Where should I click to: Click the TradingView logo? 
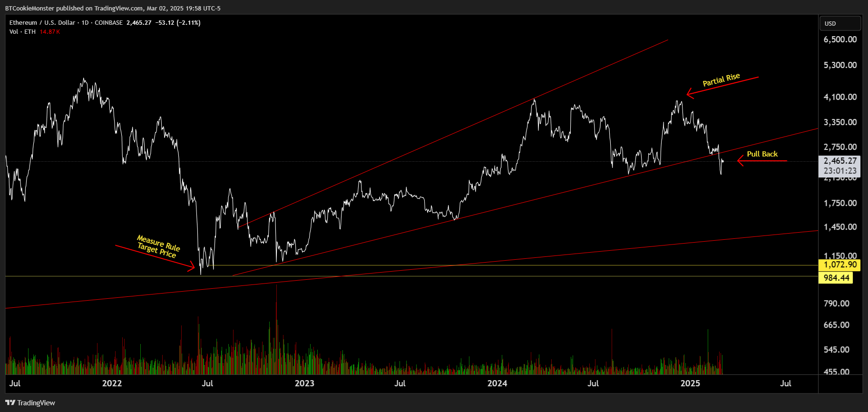click(30, 403)
